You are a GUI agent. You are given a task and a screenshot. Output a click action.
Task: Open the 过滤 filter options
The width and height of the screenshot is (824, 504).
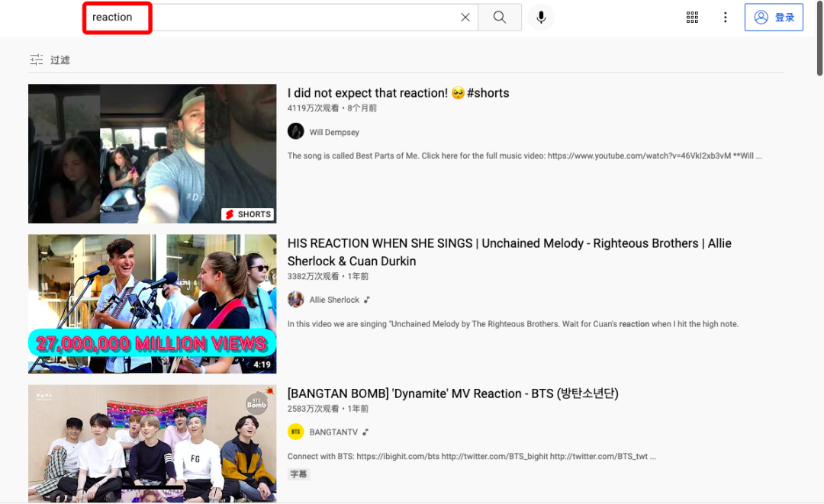pyautogui.click(x=50, y=59)
